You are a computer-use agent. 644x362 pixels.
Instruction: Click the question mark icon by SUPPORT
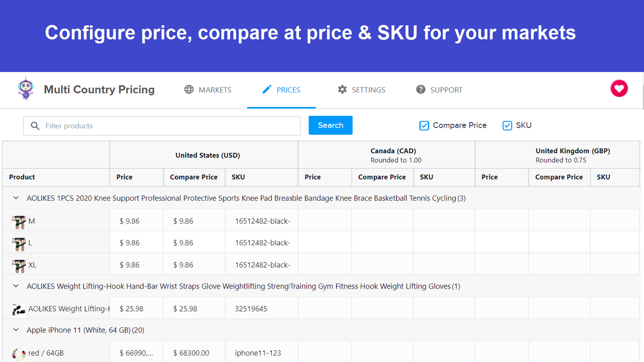[421, 89]
